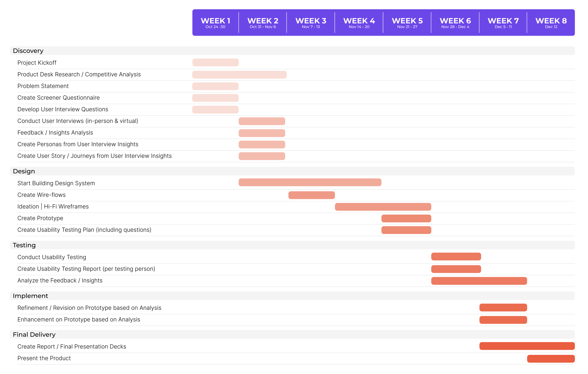
Task: Select the Create Prototype task label
Action: [40, 218]
